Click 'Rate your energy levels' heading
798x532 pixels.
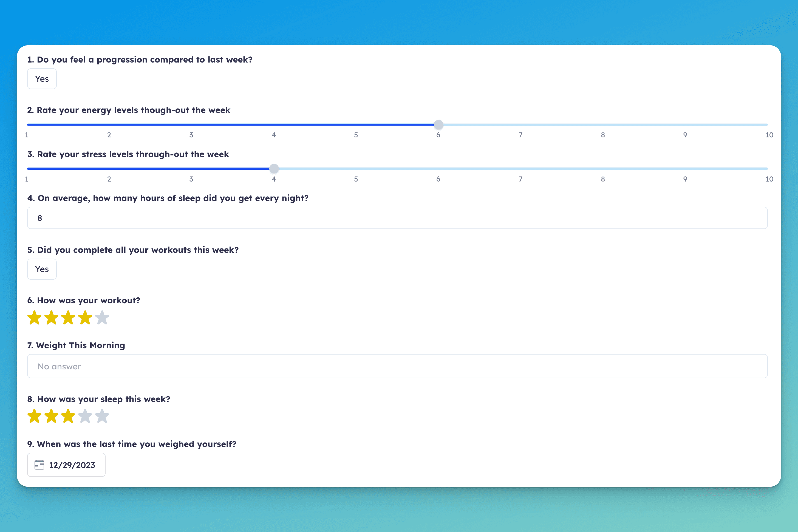tap(129, 110)
